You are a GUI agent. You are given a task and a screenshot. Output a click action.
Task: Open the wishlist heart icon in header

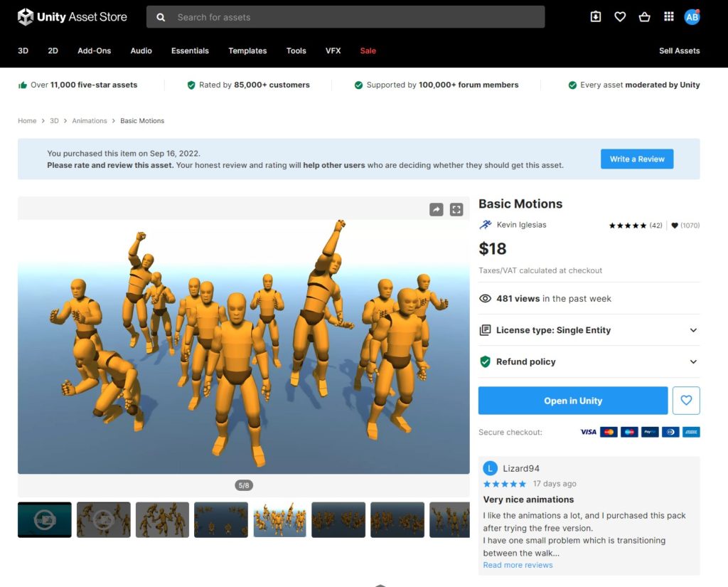[620, 17]
